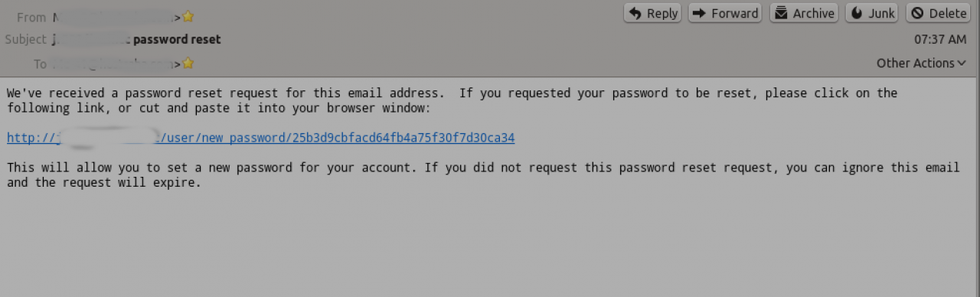Image resolution: width=980 pixels, height=297 pixels.
Task: Open the Other Actions dropdown
Action: [921, 64]
